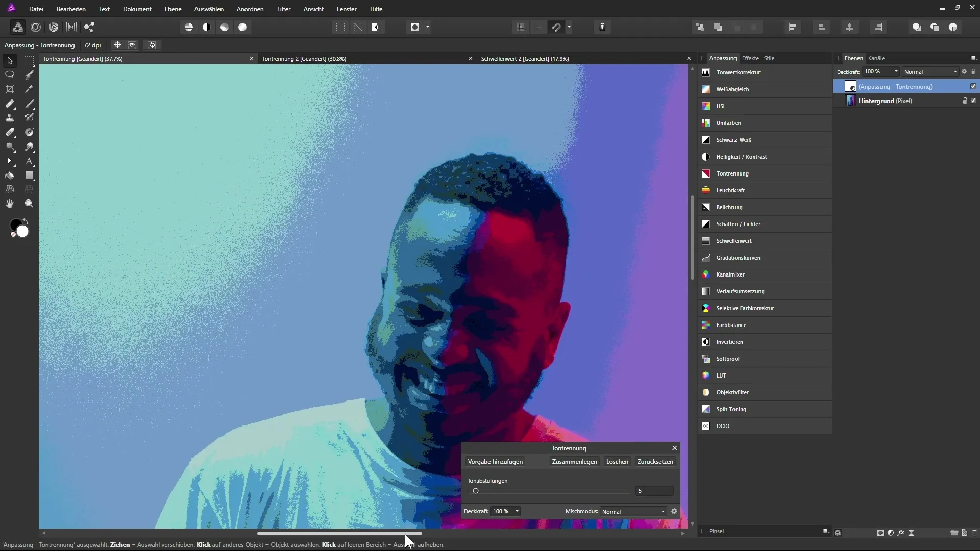Screen dimensions: 980x551
Task: Click the Tonabstufungen slider handle
Action: click(476, 491)
